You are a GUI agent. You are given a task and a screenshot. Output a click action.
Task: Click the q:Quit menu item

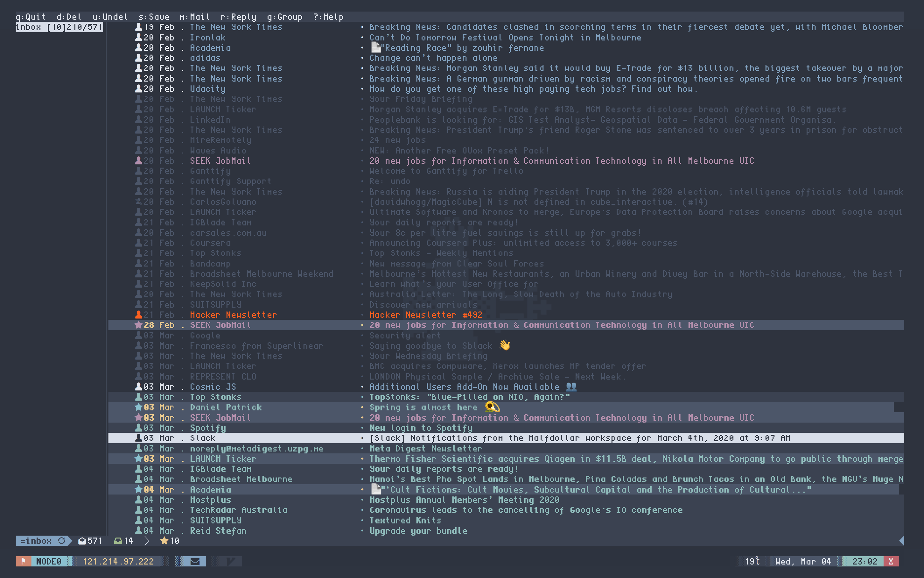30,17
